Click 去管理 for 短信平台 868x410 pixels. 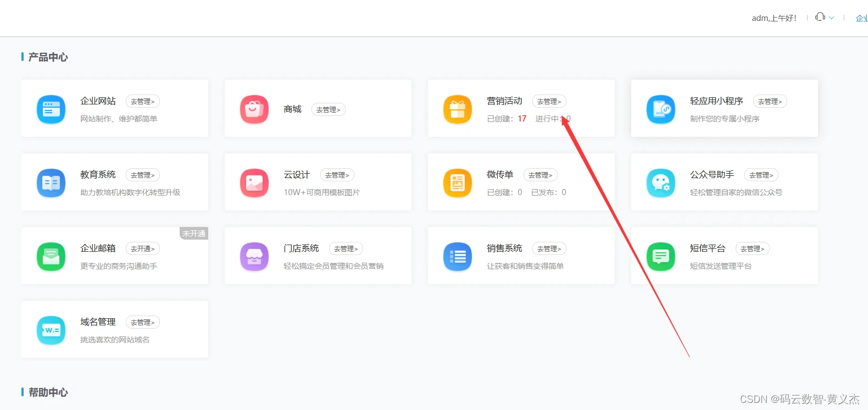pos(753,249)
